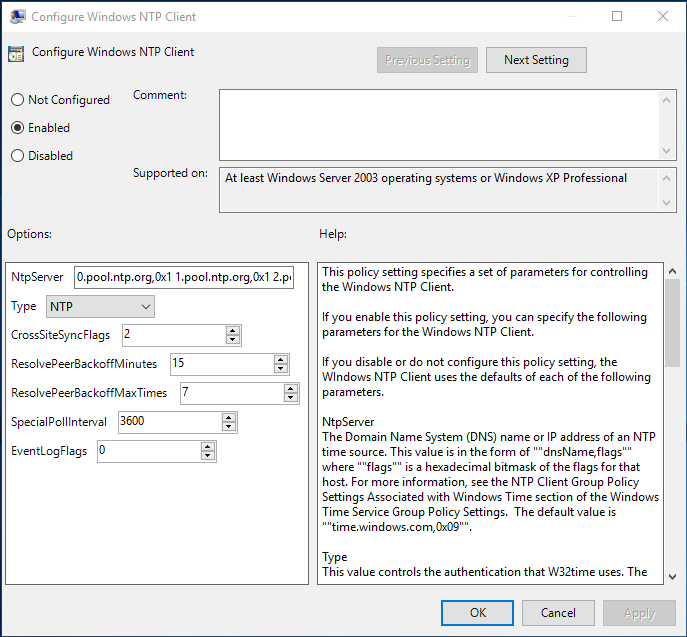Viewport: 687px width, 637px height.
Task: Click 'time.windows.com,0x09' text in Help
Action: click(395, 527)
